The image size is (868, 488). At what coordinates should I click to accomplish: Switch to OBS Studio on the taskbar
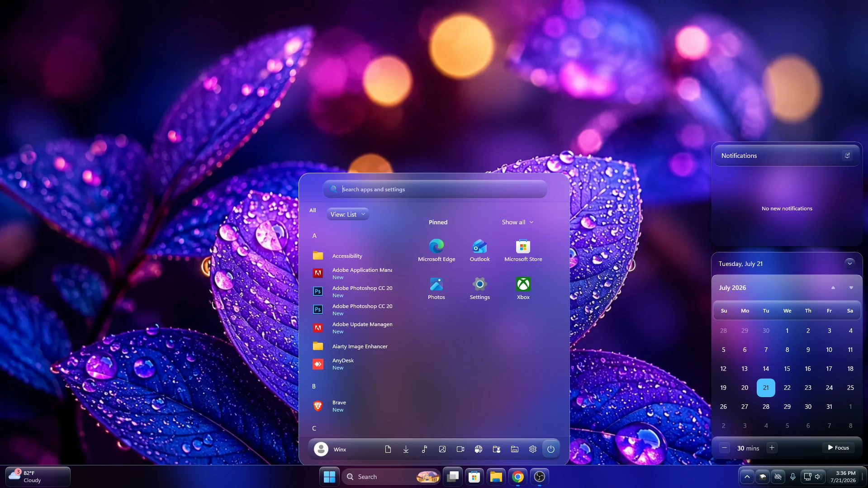click(x=540, y=477)
